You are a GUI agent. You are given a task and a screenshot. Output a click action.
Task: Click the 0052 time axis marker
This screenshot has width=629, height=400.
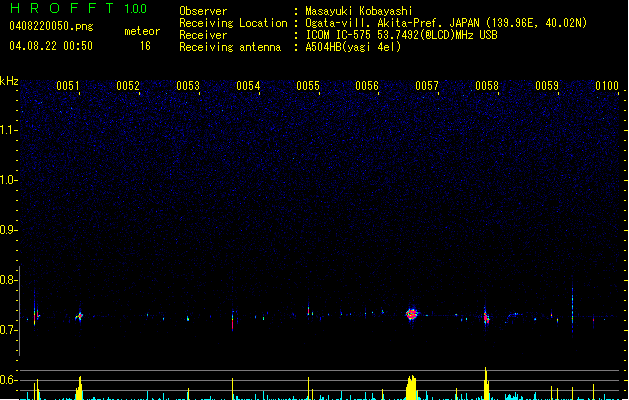[128, 86]
